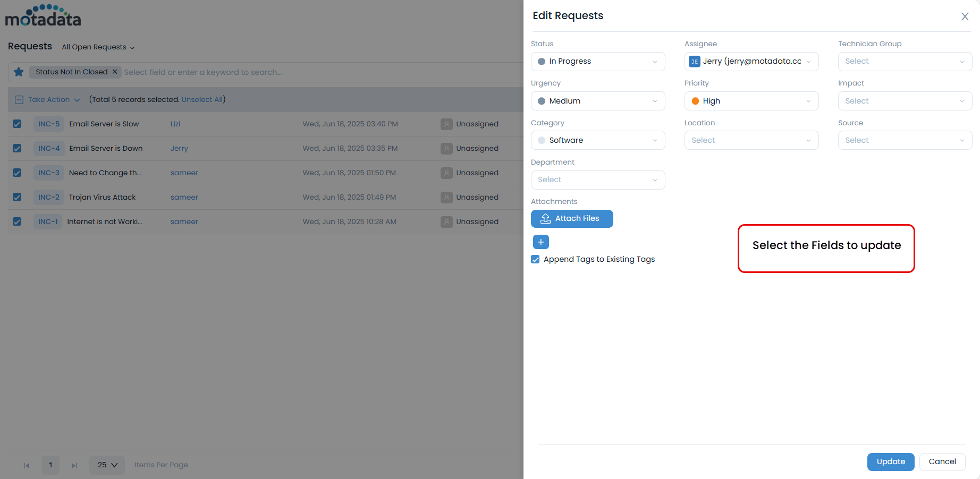980x479 pixels.
Task: Click the Update button
Action: point(891,461)
